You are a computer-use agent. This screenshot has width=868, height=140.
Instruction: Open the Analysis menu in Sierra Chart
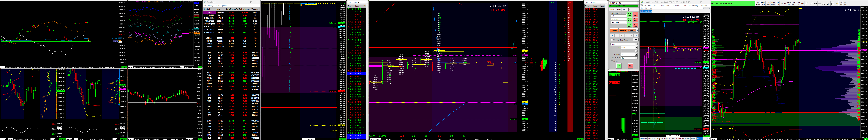point(661,5)
